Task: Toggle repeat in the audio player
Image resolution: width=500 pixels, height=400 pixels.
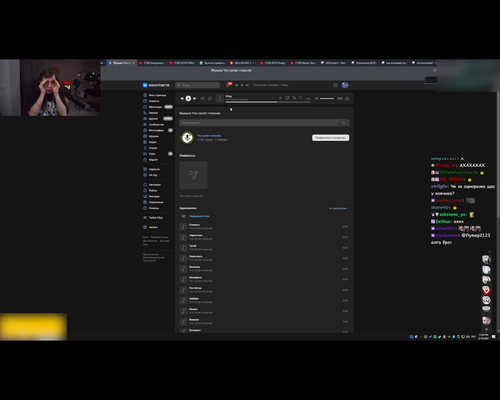Action: (210, 98)
